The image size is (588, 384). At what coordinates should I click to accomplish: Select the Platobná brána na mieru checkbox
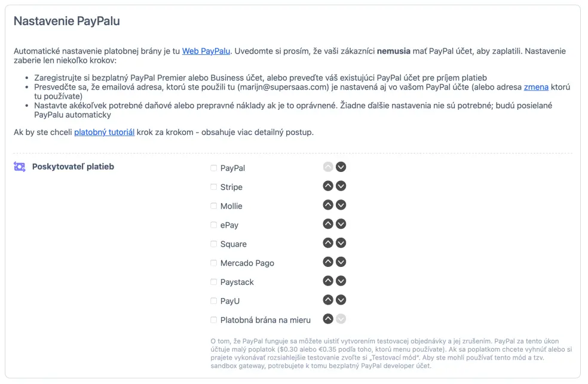click(x=213, y=320)
